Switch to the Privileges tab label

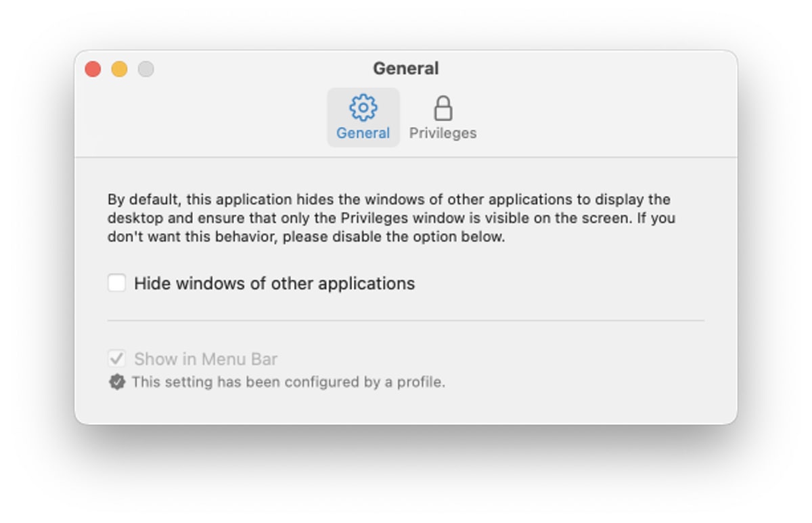pos(443,133)
